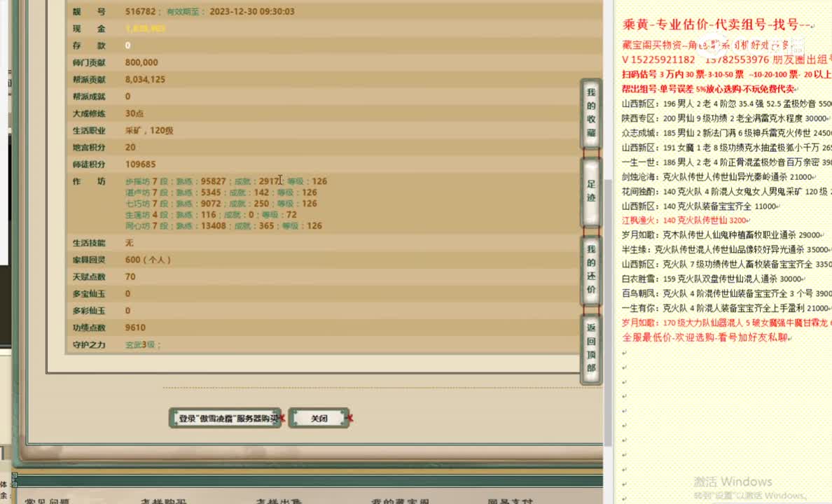Viewport: 832px width, 504px height.
Task: Click document line 一生一世: 186男人
Action: [726, 162]
